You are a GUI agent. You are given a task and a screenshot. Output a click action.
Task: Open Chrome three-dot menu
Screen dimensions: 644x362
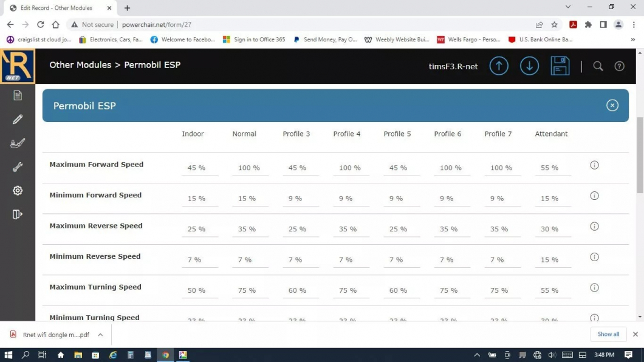[x=634, y=25]
